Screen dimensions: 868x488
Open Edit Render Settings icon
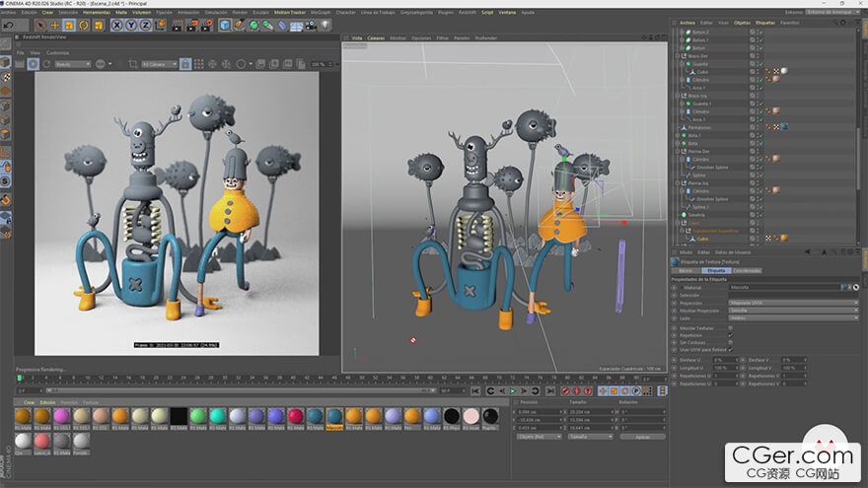[x=206, y=26]
